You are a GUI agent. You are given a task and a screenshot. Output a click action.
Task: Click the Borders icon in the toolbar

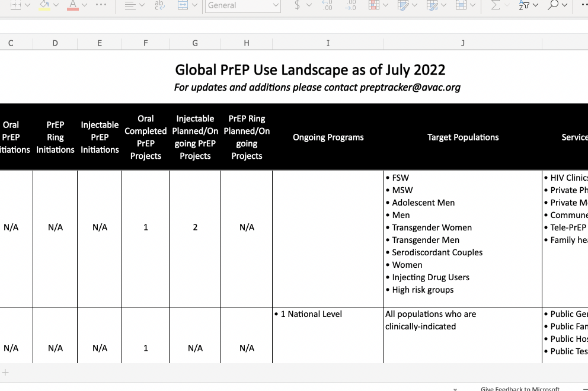(15, 5)
